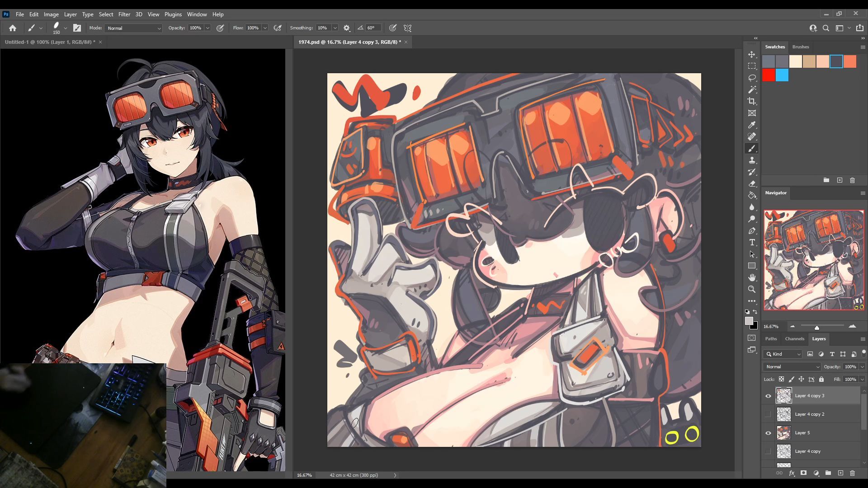Open the brush Opacity dropdown arrow
868x488 pixels.
point(208,28)
